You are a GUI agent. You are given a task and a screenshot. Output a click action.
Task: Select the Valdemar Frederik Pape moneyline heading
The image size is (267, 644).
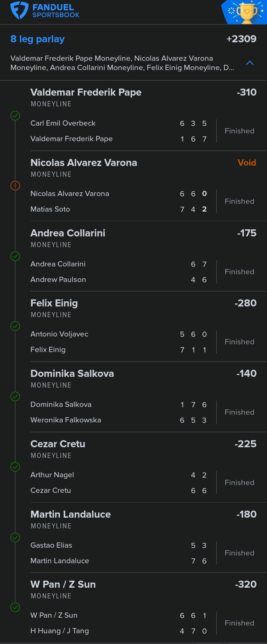86,92
